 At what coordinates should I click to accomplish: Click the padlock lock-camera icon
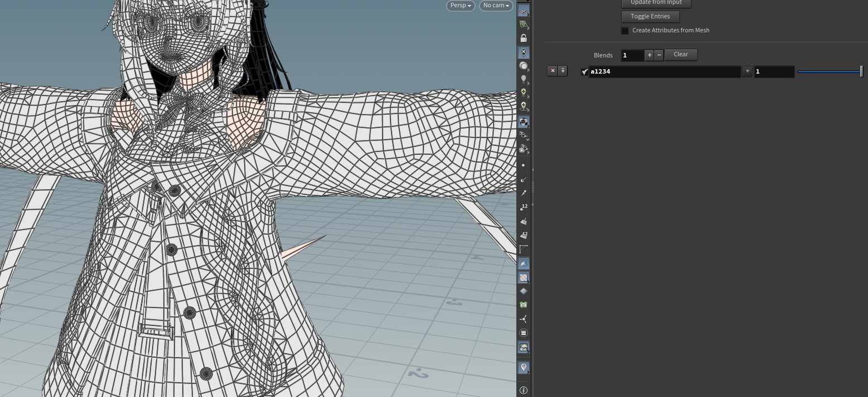pyautogui.click(x=524, y=38)
